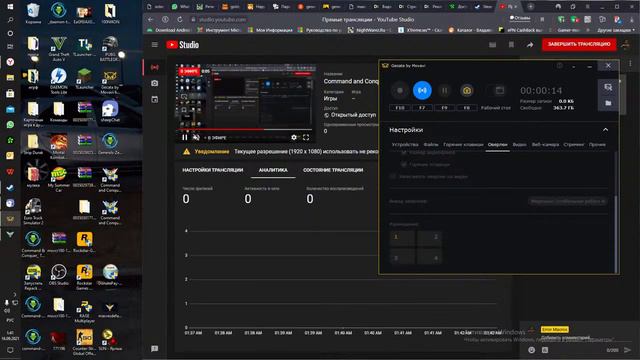The width and height of the screenshot is (640, 360).
Task: Take a screenshot with Gecata's camera button
Action: (467, 91)
